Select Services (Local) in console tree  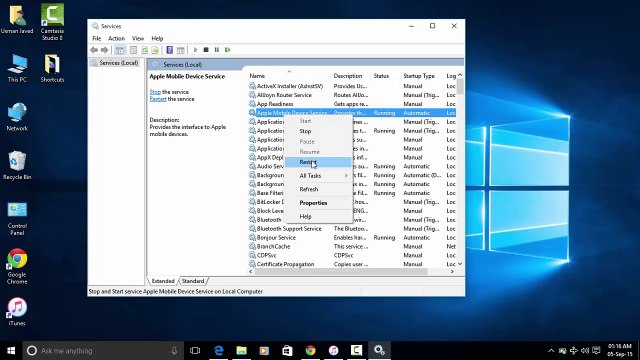click(x=119, y=63)
